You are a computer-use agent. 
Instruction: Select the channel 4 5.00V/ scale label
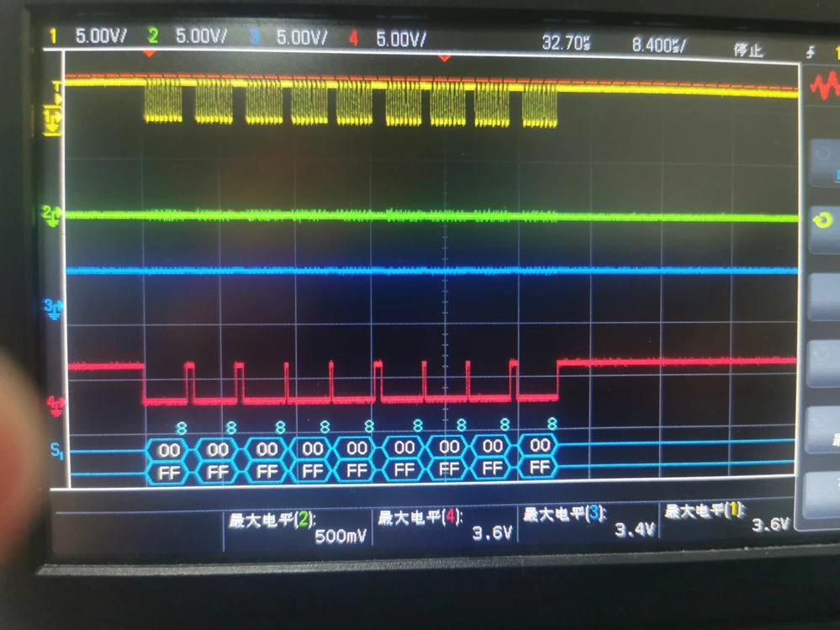(x=401, y=39)
